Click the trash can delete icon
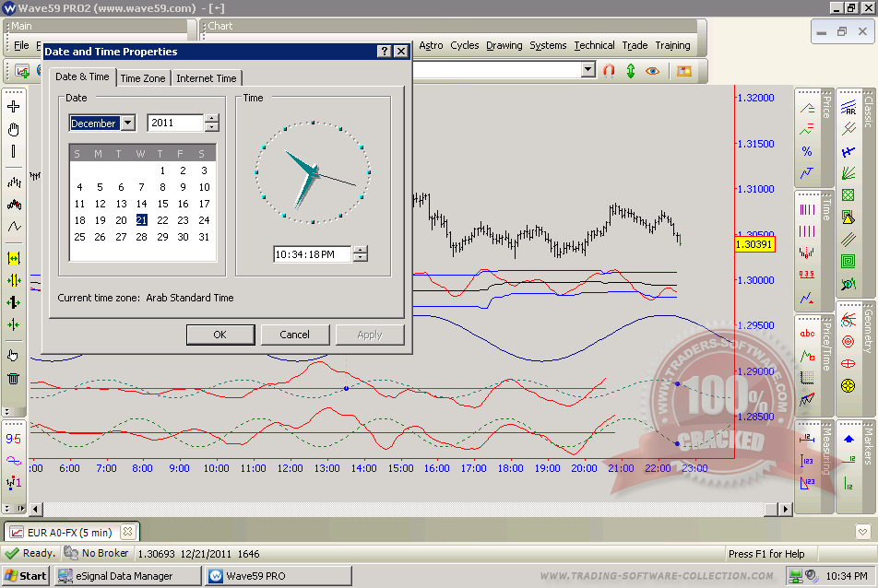This screenshot has width=878, height=588. (x=14, y=378)
